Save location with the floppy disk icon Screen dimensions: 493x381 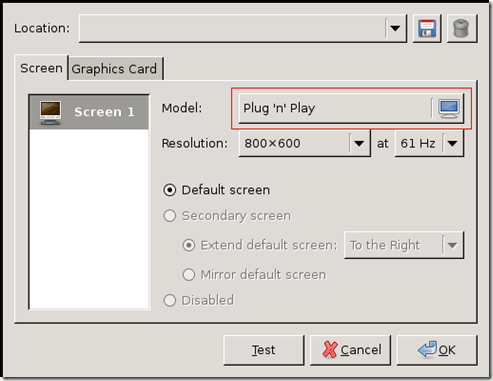click(427, 28)
